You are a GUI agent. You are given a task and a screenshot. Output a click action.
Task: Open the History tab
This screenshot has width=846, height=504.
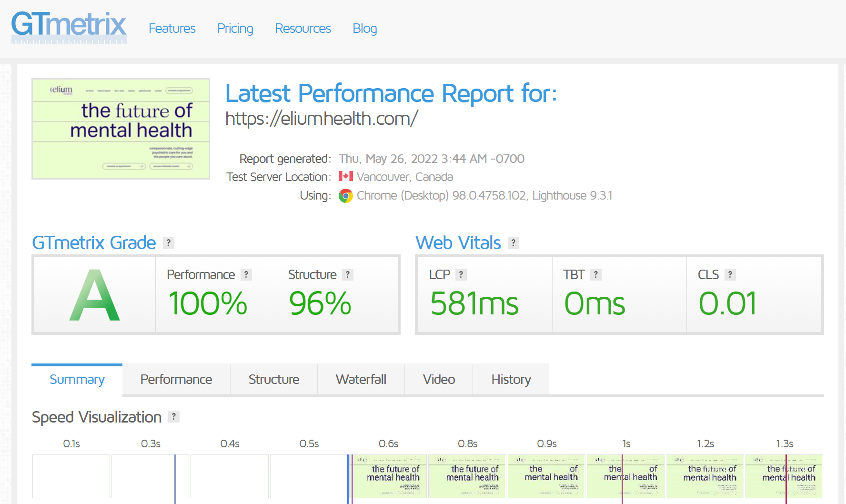511,380
